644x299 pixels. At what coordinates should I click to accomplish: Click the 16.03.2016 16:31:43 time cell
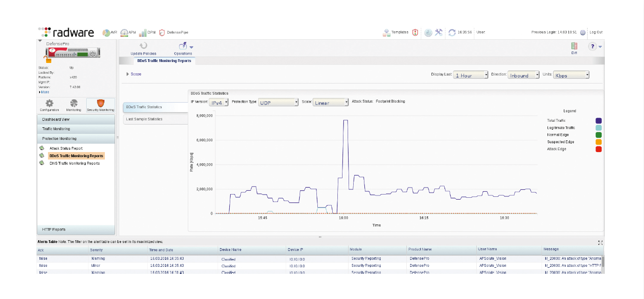[x=183, y=272]
